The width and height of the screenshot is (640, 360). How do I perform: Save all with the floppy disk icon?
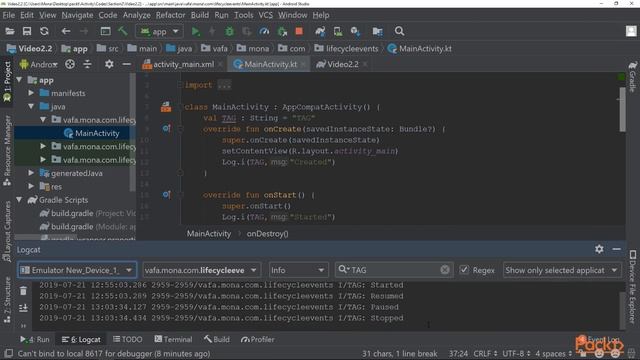(x=27, y=31)
